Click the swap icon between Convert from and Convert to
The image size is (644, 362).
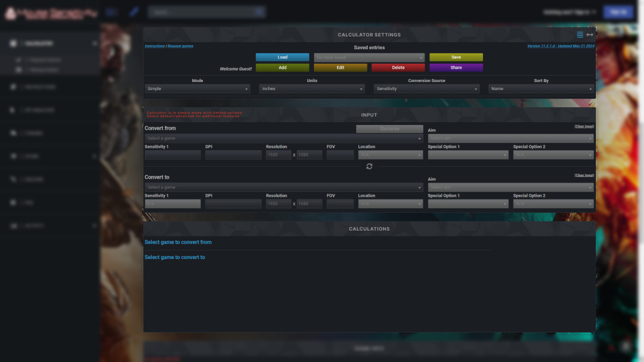coord(369,166)
